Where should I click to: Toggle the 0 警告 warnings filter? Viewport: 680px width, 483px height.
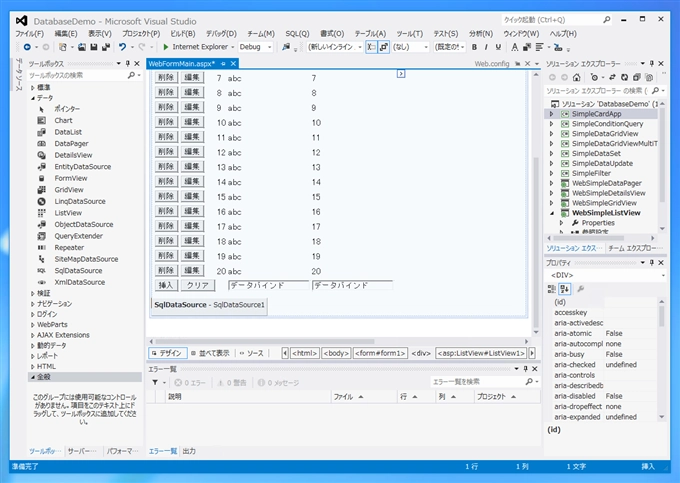[232, 382]
